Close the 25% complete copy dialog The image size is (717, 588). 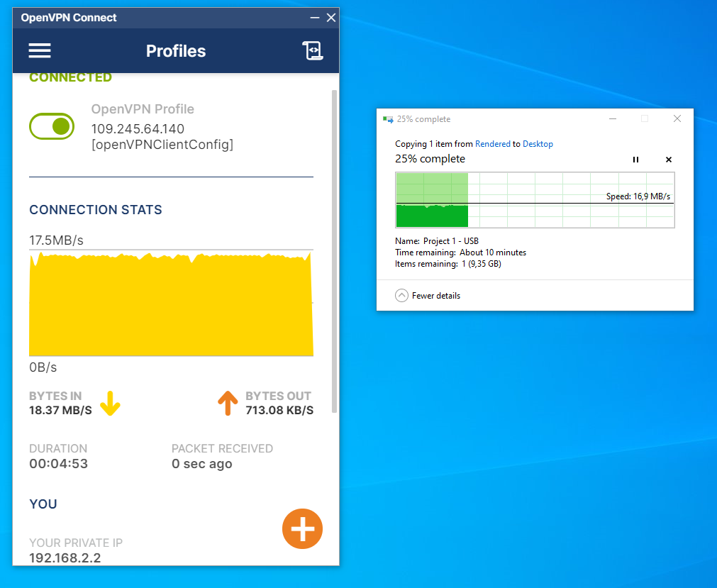[x=677, y=119]
